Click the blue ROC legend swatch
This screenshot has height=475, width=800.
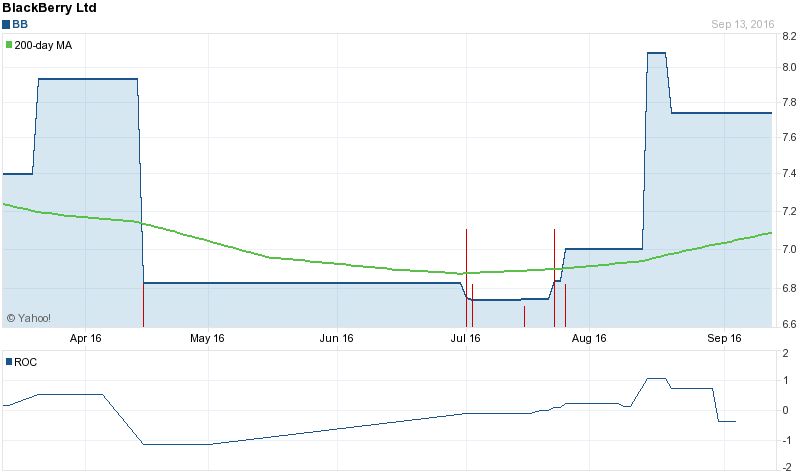coord(9,362)
